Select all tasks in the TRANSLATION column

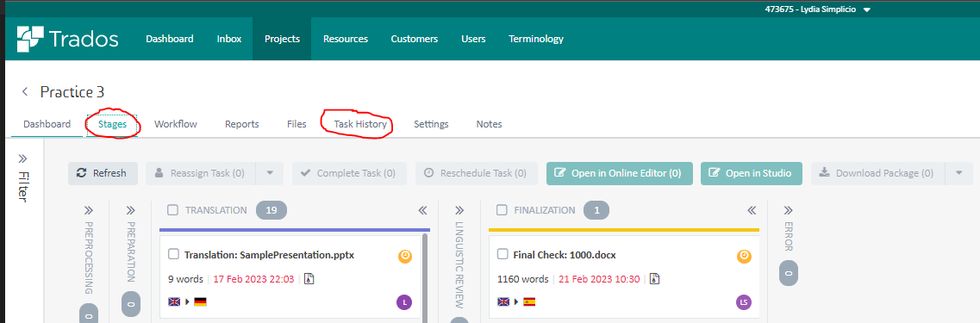coord(173,210)
